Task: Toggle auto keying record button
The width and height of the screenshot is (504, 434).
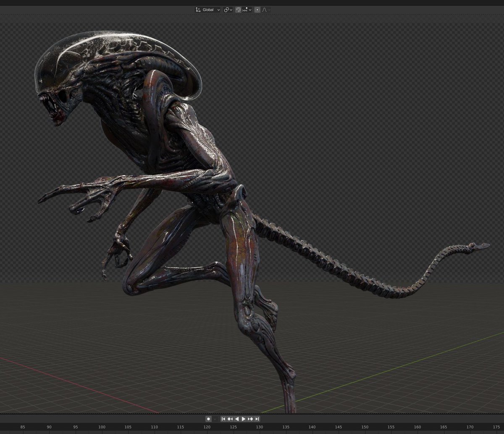Action: coord(208,419)
